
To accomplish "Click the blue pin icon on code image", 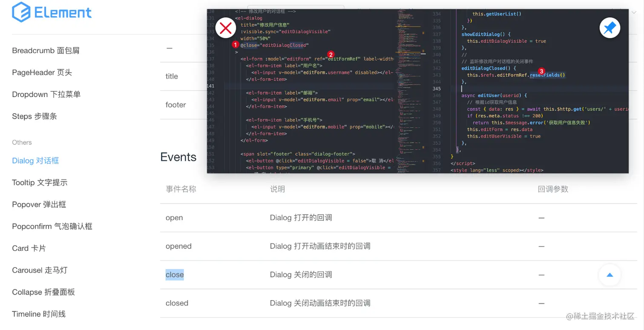I will pyautogui.click(x=609, y=29).
